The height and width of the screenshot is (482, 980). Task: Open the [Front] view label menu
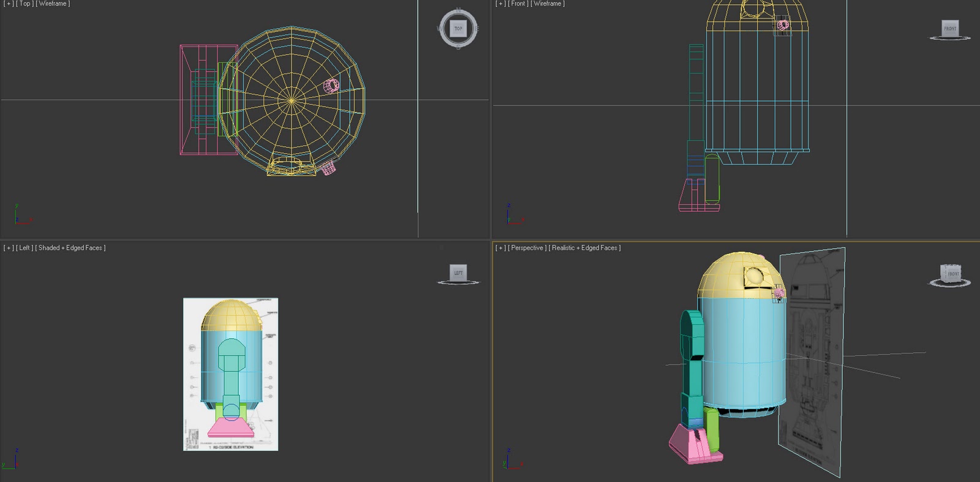[518, 4]
